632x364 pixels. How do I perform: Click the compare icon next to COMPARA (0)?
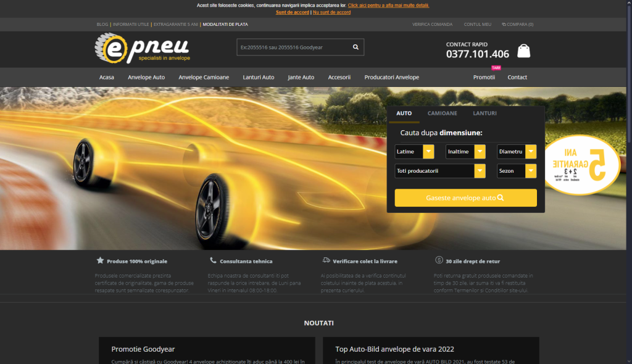pos(504,24)
